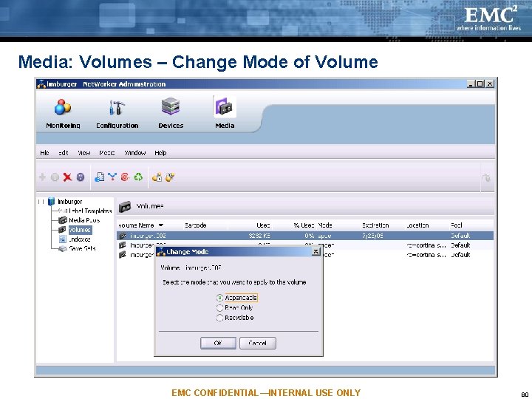Click the tape icon of lmburger.002 row
Image resolution: width=532 pixels, height=399 pixels.
[123, 236]
